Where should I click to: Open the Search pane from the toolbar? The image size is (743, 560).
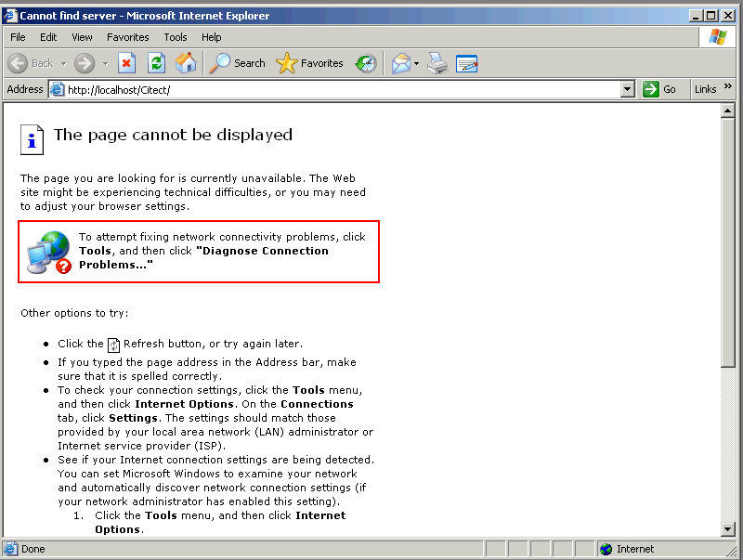tap(237, 63)
